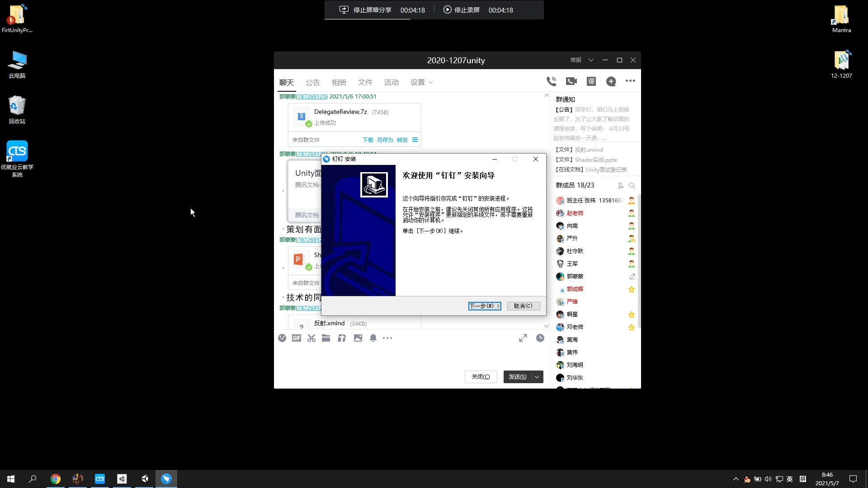Screen dimensions: 868x488
Task: Open the chevron menu in the chat title bar
Action: click(x=591, y=60)
